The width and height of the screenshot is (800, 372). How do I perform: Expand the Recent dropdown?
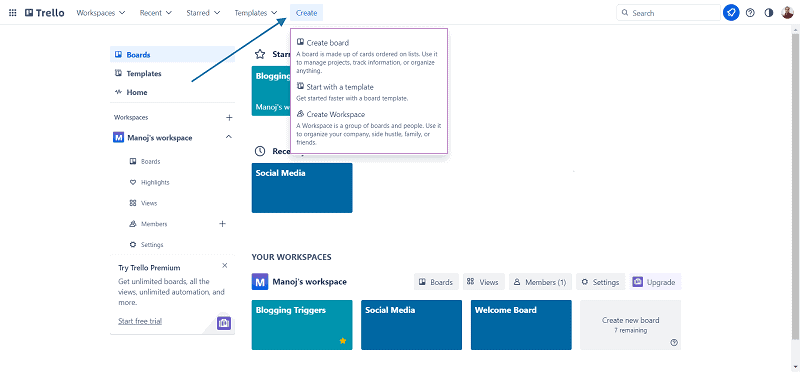pyautogui.click(x=156, y=13)
